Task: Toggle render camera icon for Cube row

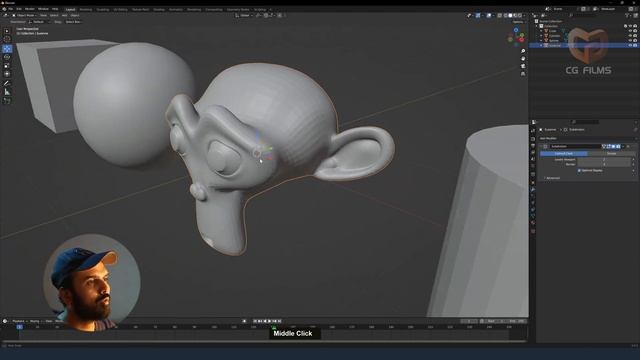Action: 635,31
